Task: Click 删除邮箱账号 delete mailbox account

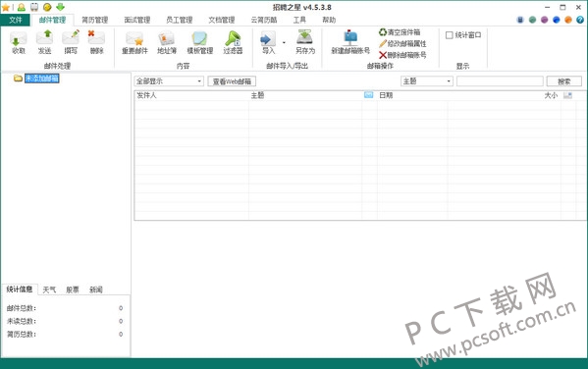Action: [x=402, y=55]
